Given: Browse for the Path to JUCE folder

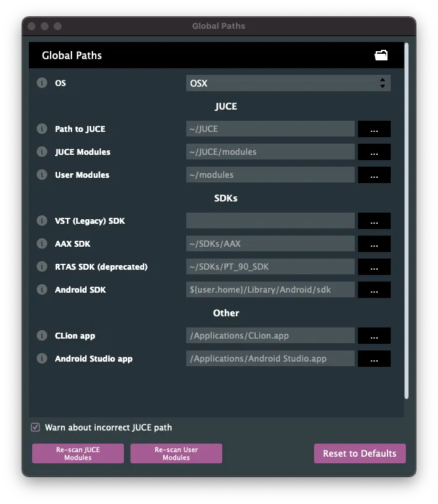Looking at the screenshot, I should point(374,129).
